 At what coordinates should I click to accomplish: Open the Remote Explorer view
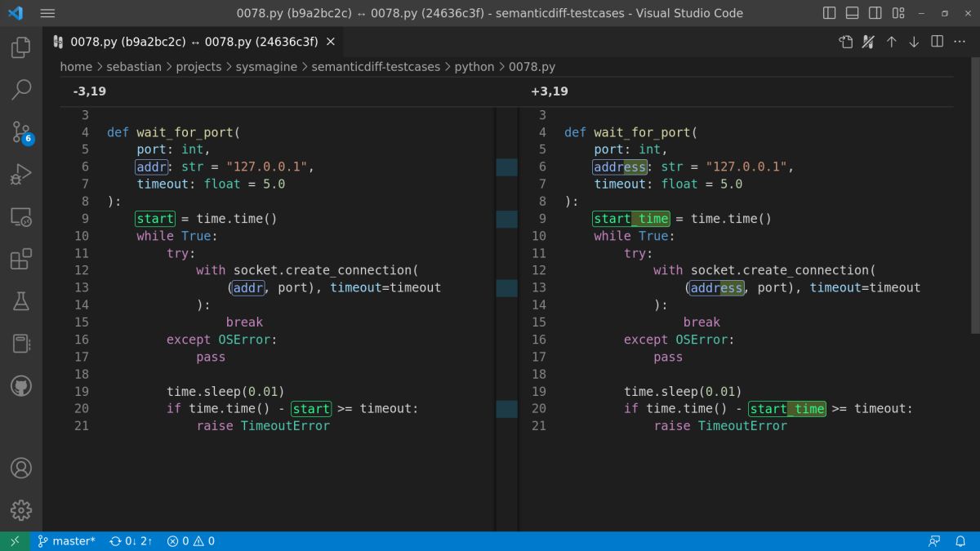click(x=21, y=216)
